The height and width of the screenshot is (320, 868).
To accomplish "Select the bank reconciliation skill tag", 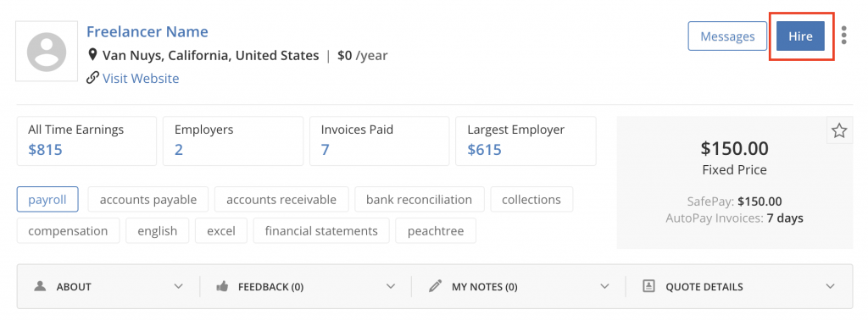I will click(x=419, y=200).
